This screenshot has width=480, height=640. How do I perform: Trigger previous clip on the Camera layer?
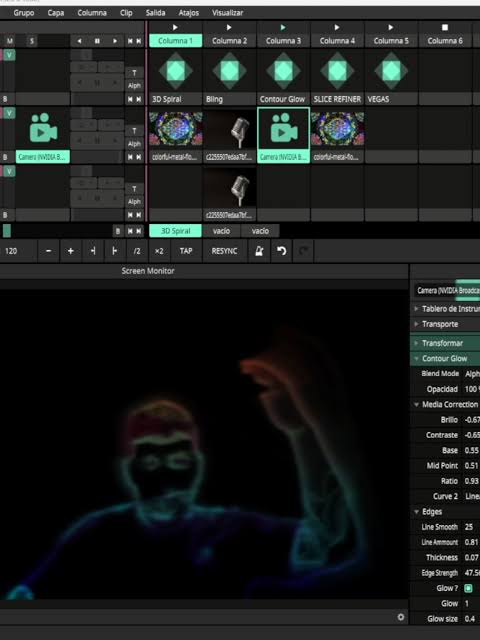(130, 157)
